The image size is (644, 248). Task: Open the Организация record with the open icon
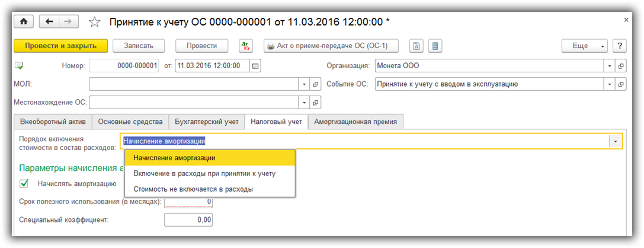click(621, 66)
